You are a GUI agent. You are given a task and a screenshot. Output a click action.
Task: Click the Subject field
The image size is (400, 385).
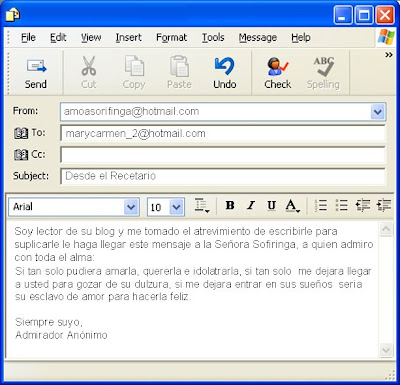(x=223, y=176)
